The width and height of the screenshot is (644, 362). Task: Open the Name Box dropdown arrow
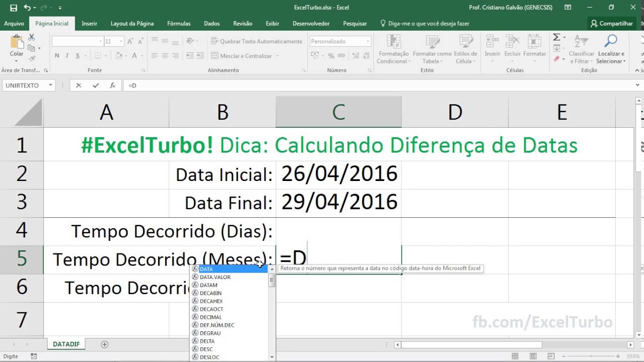point(50,85)
